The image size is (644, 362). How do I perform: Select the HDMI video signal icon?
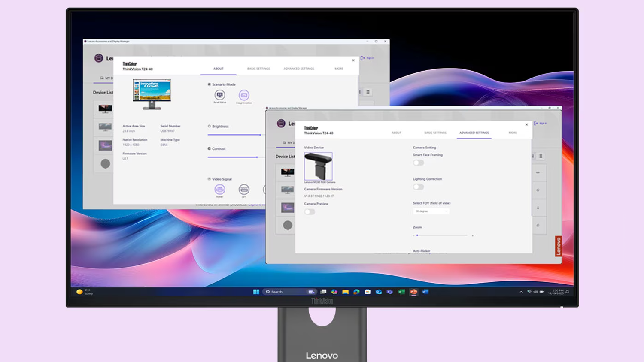pos(220,190)
